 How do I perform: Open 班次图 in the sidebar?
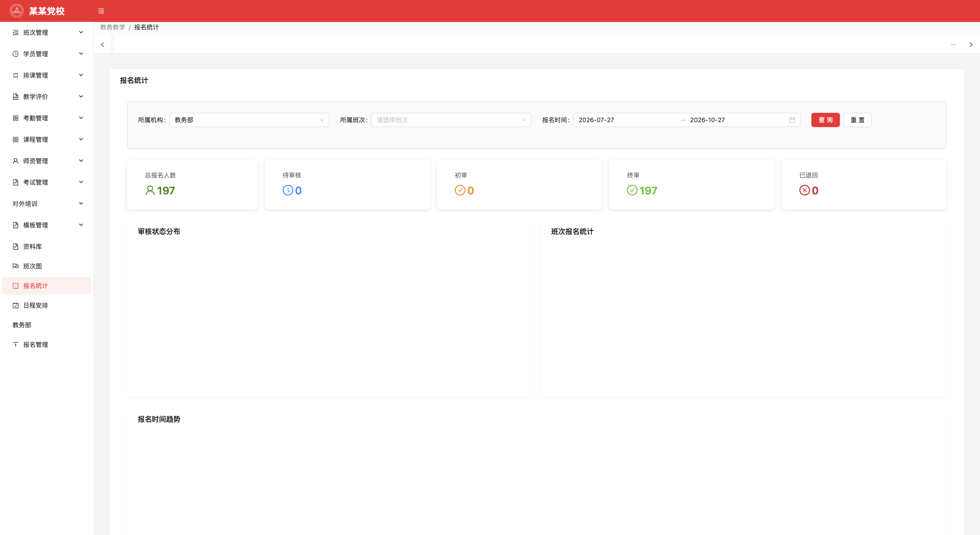pos(46,266)
